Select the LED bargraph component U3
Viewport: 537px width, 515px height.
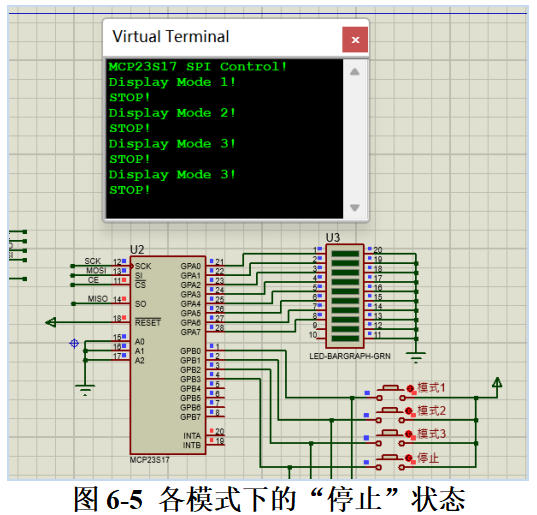click(345, 296)
